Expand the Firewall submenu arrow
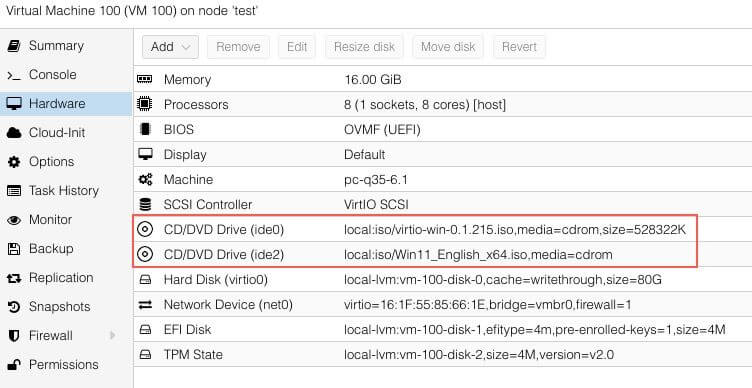752x388 pixels. point(113,335)
